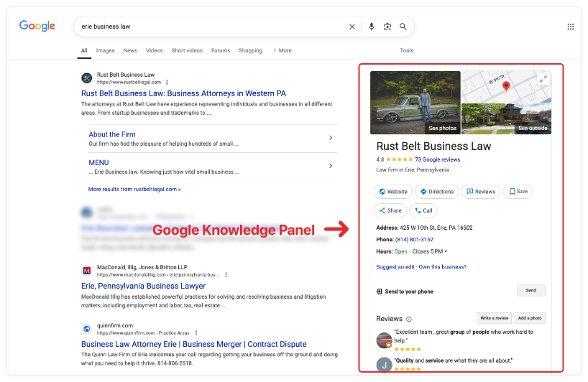
Task: Open the Tools options
Action: point(407,50)
